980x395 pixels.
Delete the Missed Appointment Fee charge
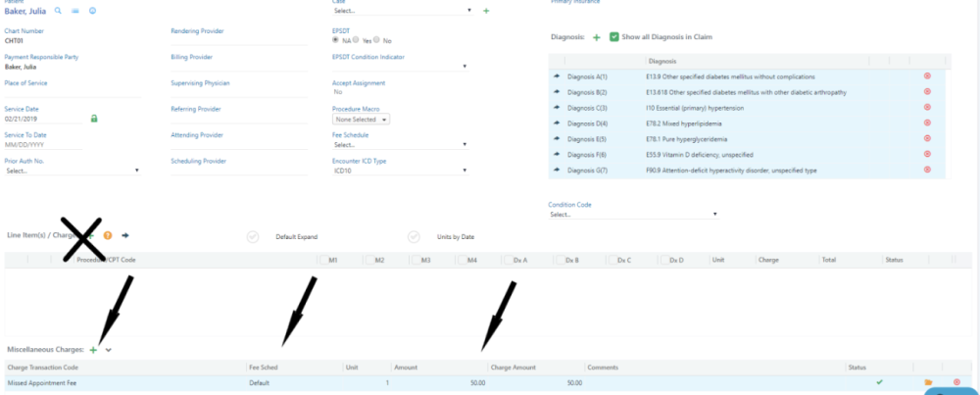[956, 382]
